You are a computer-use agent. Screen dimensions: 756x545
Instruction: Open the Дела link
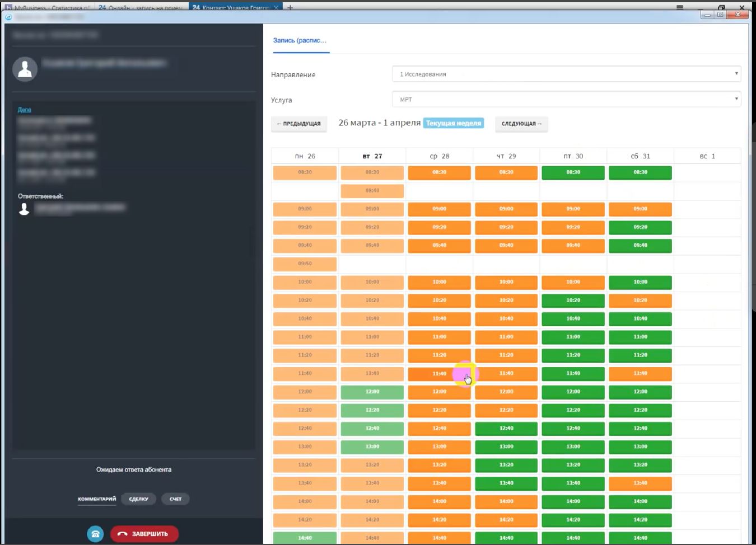(x=24, y=110)
